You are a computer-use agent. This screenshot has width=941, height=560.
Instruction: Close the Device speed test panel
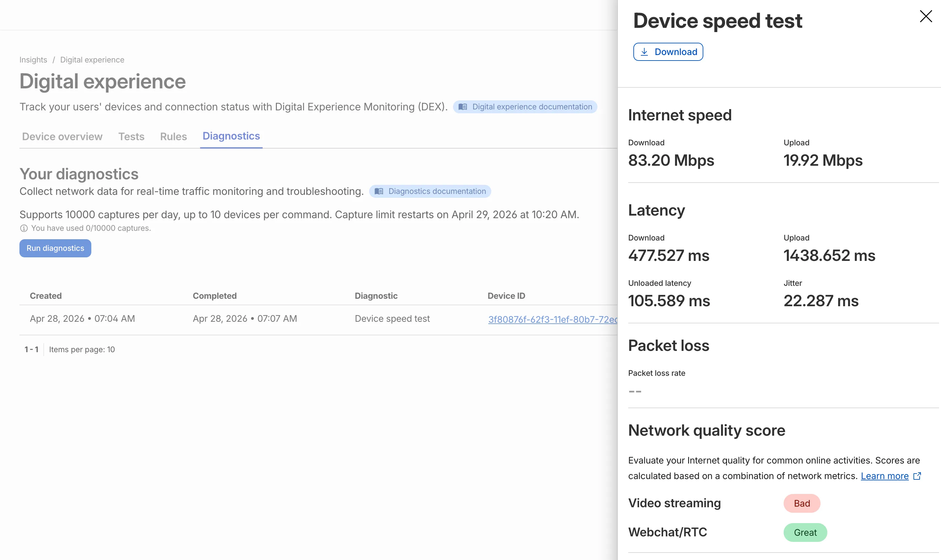click(926, 16)
